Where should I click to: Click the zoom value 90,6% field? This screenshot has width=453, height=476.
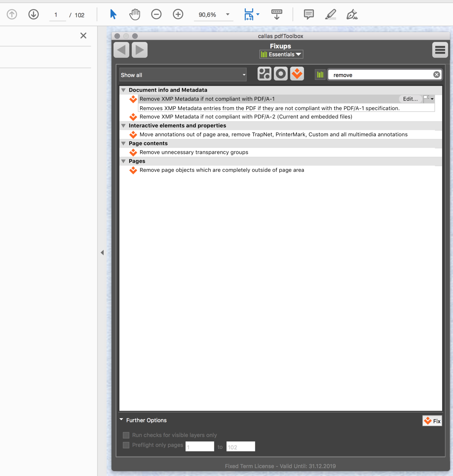[x=207, y=15]
